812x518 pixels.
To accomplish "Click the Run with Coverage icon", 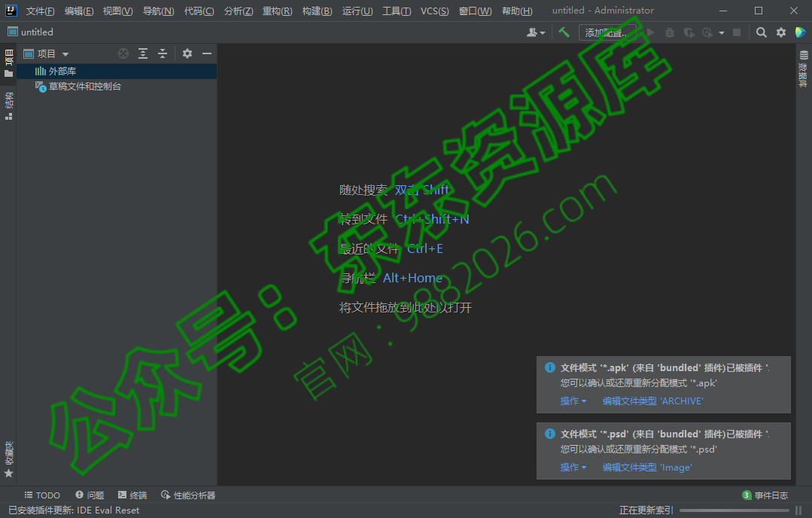I will [688, 32].
